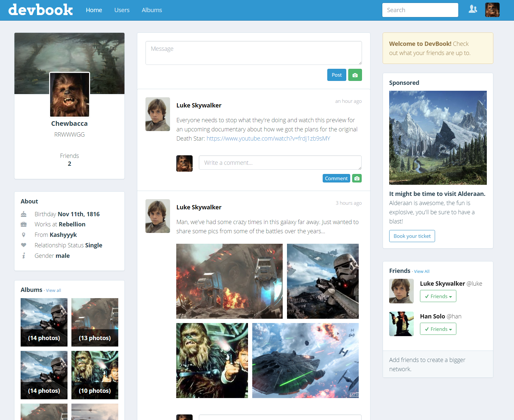Open Han Solo @han profile link
The image size is (514, 420).
coord(441,316)
